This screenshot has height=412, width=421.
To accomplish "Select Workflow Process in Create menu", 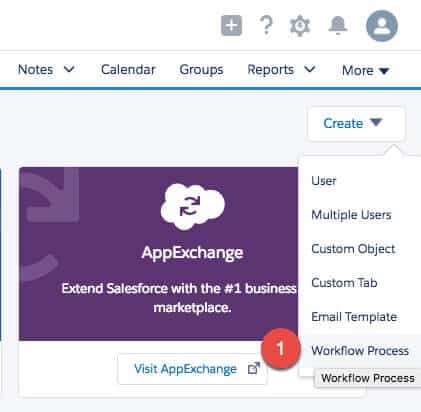I will pyautogui.click(x=360, y=351).
